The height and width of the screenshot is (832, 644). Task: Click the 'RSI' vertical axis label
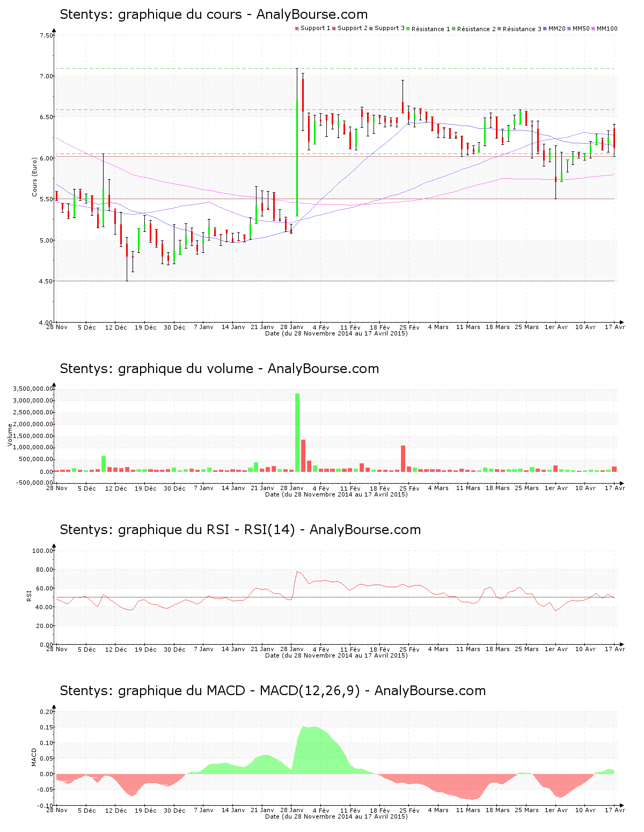point(29,595)
